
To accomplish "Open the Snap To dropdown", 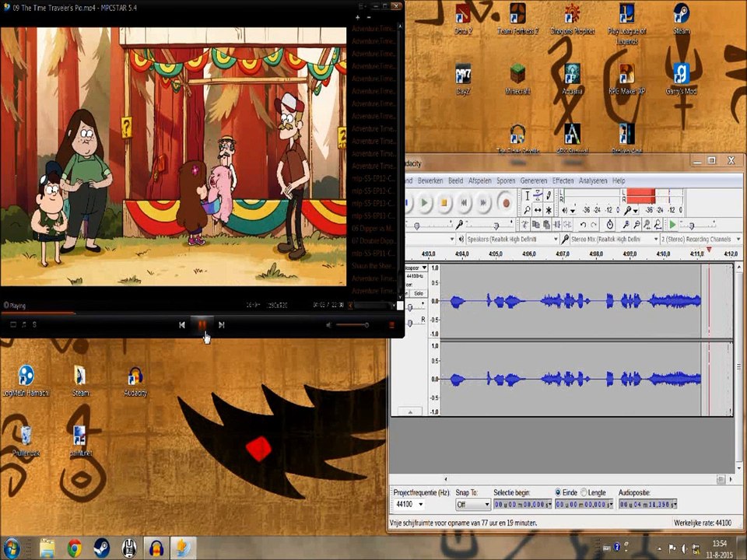I will 472,504.
